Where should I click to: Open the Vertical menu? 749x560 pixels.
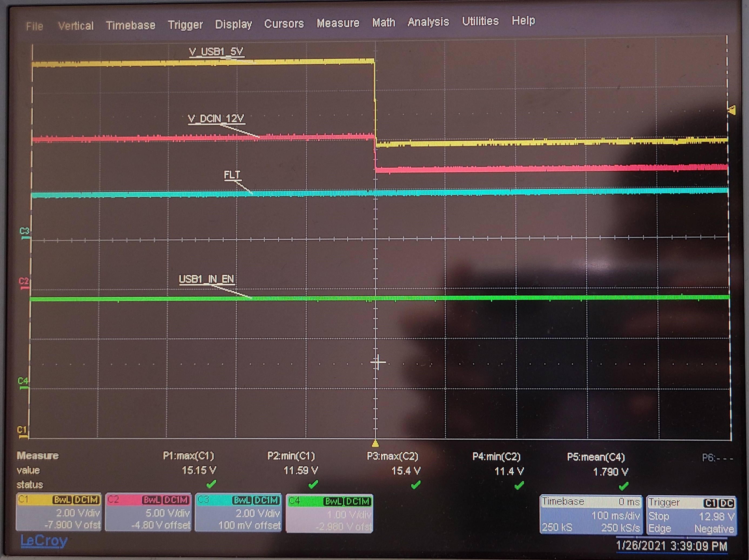pyautogui.click(x=76, y=26)
